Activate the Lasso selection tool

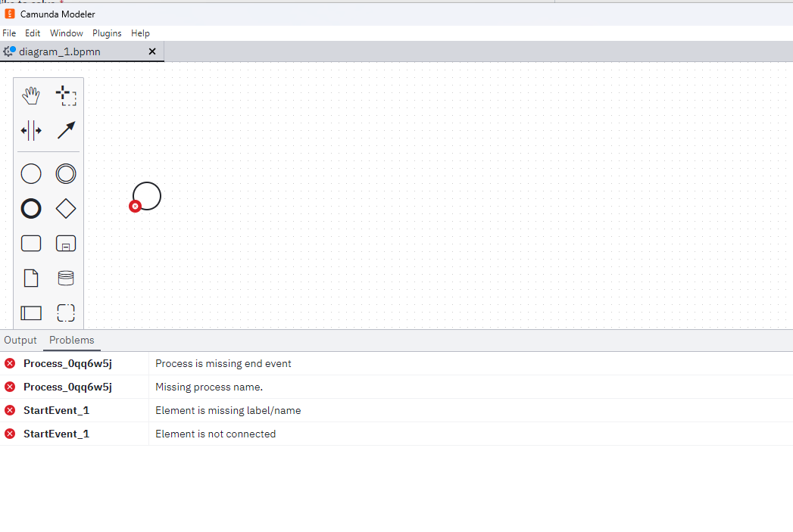pyautogui.click(x=66, y=95)
